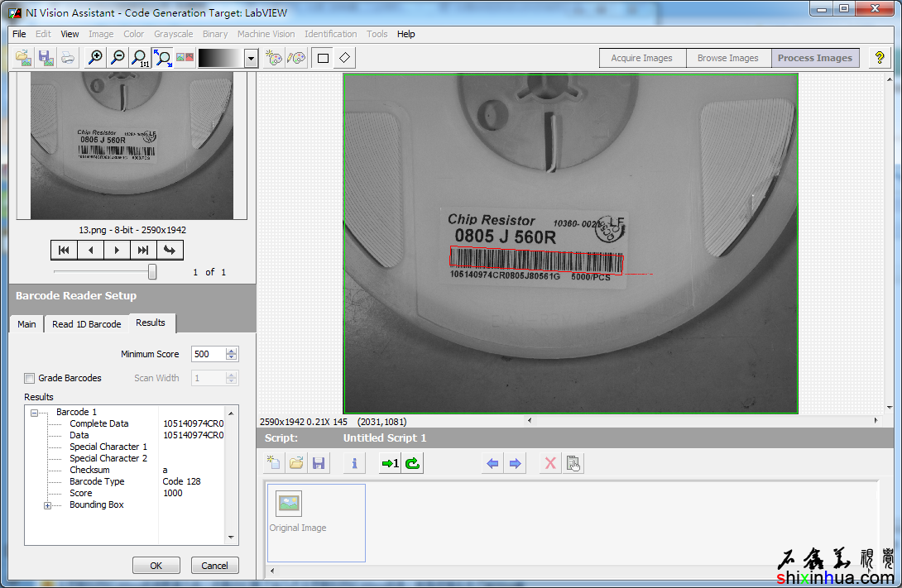Viewport: 902px width, 588px height.
Task: Switch to the Read 1D Barcode tab
Action: [86, 324]
